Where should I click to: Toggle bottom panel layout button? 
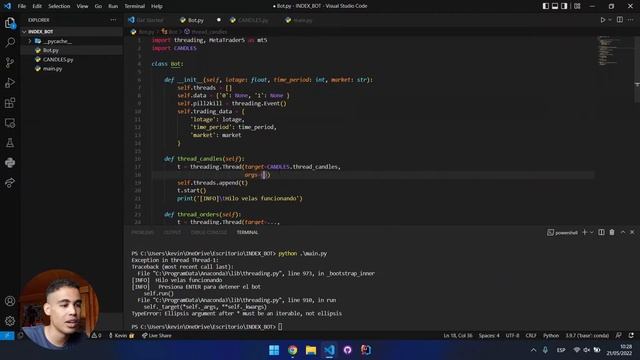(x=555, y=6)
